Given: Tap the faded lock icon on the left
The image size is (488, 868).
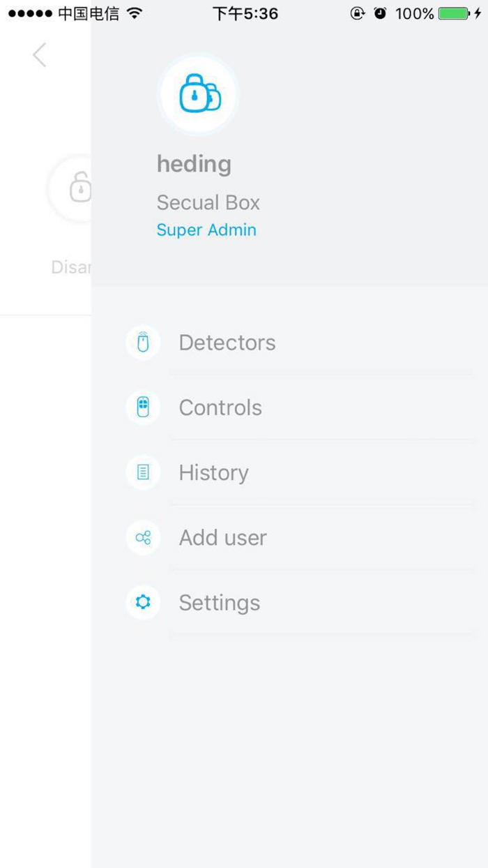Looking at the screenshot, I should point(80,187).
